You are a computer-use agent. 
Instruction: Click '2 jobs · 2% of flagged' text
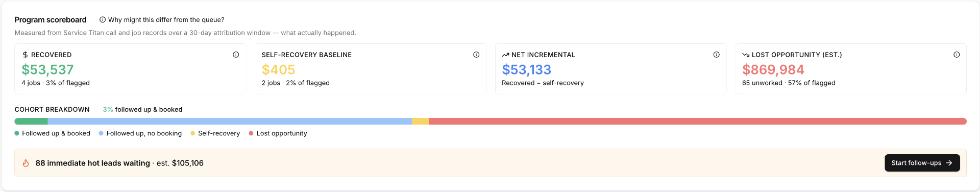tap(296, 83)
